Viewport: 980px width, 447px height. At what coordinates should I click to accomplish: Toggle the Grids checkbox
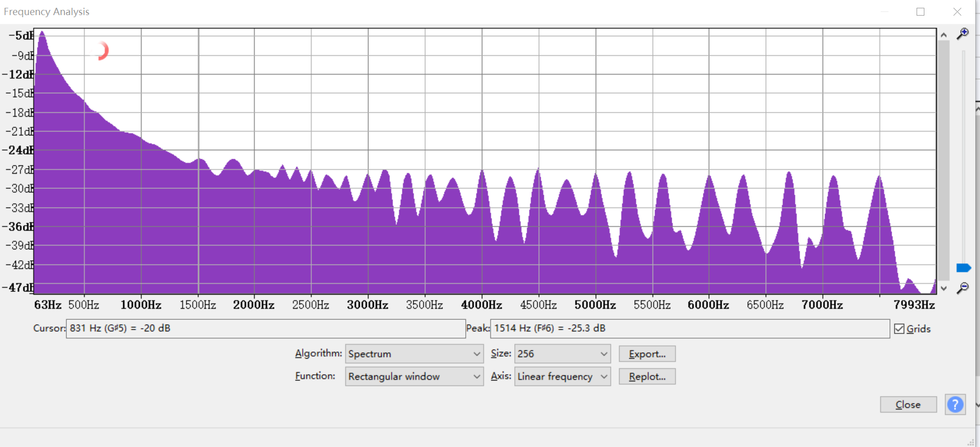899,329
